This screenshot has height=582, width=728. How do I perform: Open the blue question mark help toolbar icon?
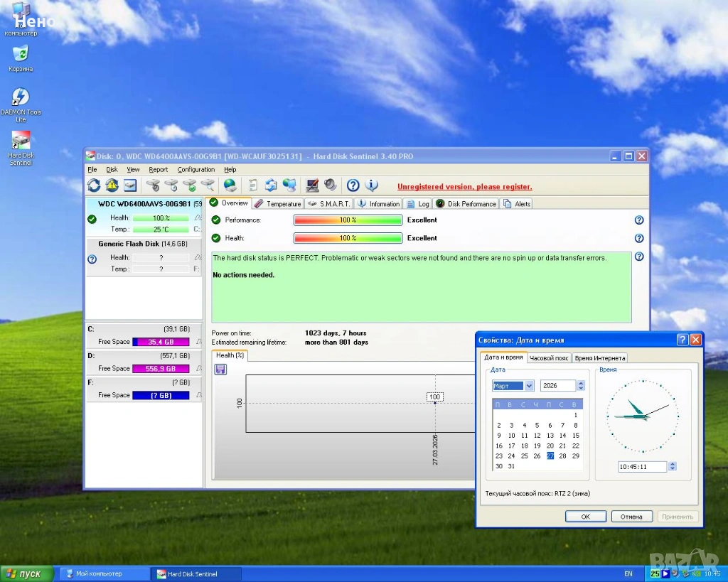353,185
